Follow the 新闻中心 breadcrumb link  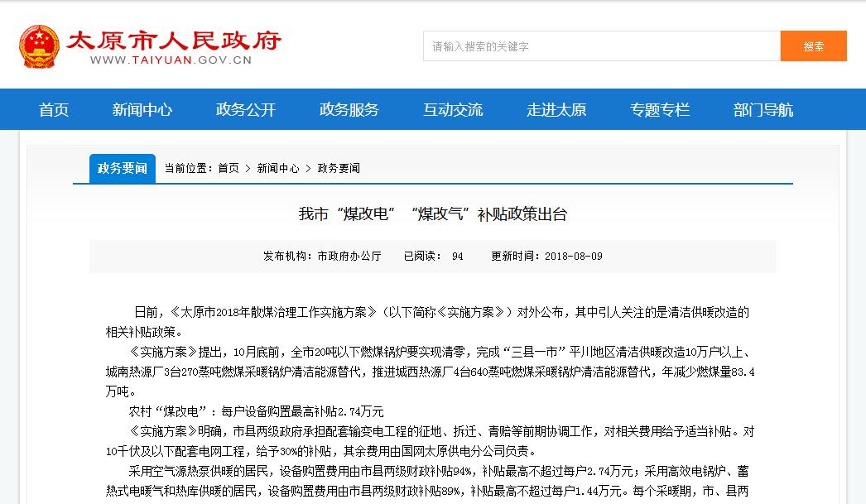[278, 168]
